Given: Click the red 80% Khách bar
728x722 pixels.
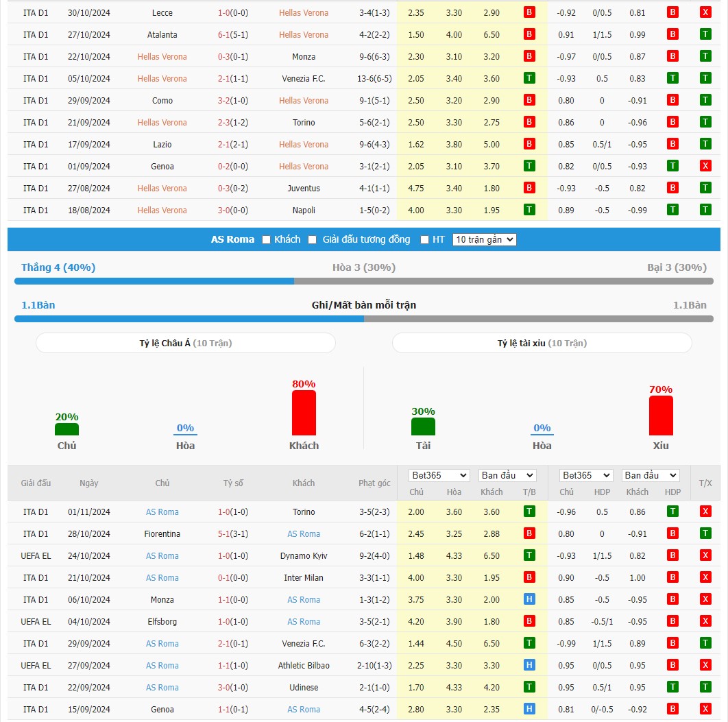Looking at the screenshot, I should 304,413.
